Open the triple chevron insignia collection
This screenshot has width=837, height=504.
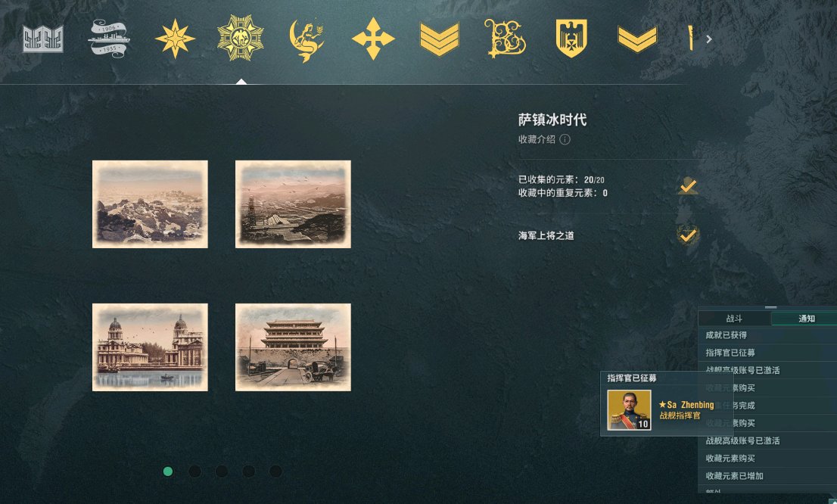[440, 39]
